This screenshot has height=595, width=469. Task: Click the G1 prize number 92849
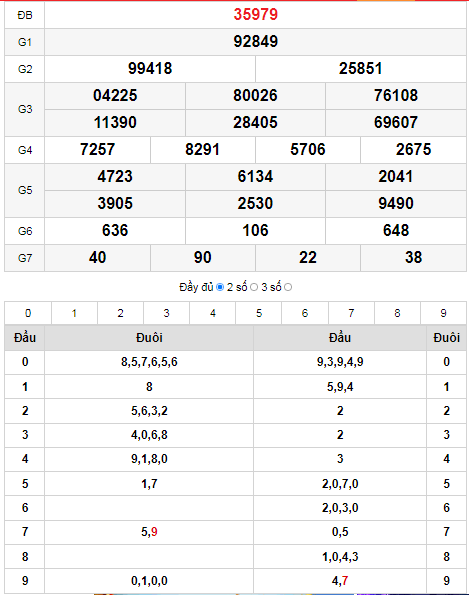pos(255,41)
